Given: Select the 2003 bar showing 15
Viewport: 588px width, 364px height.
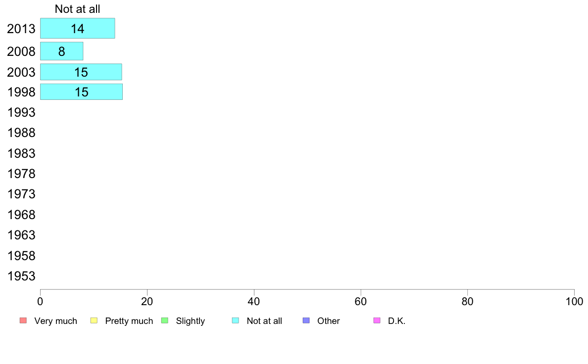Looking at the screenshot, I should [x=81, y=72].
